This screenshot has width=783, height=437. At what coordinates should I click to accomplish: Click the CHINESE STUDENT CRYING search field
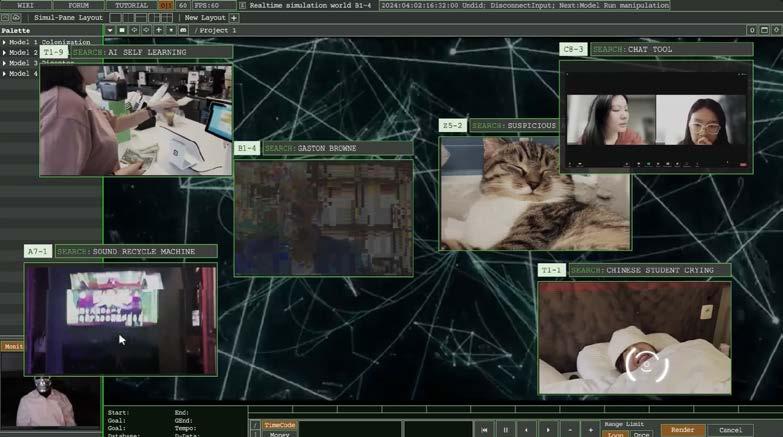[650, 270]
